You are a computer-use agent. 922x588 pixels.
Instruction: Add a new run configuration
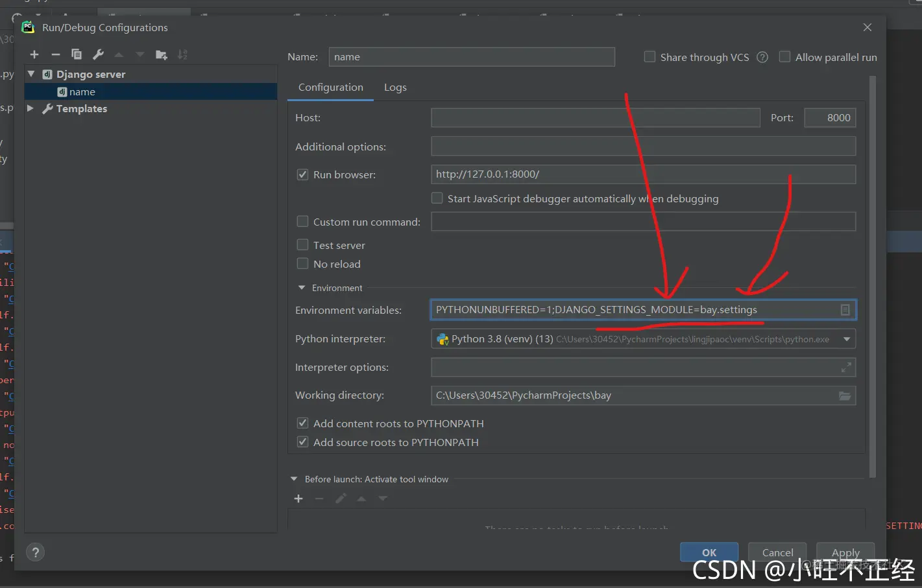pos(34,54)
